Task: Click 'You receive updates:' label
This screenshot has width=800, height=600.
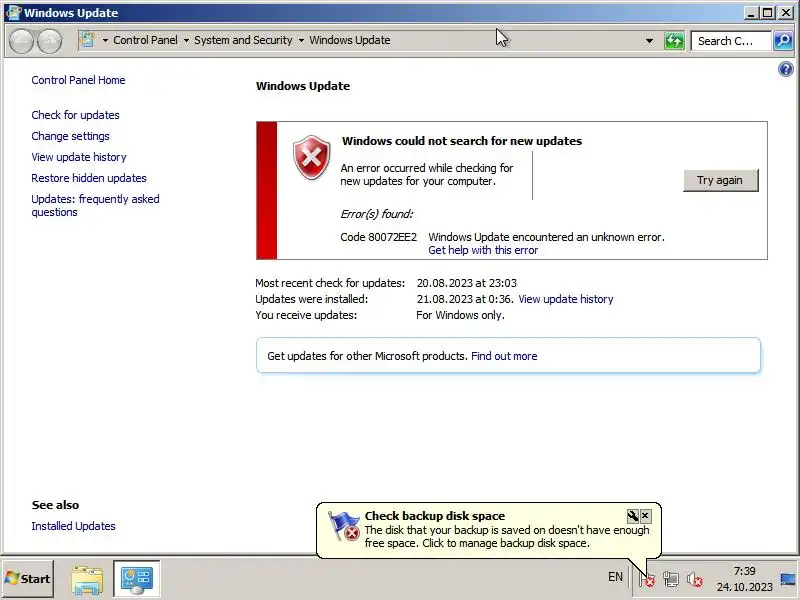Action: (306, 315)
